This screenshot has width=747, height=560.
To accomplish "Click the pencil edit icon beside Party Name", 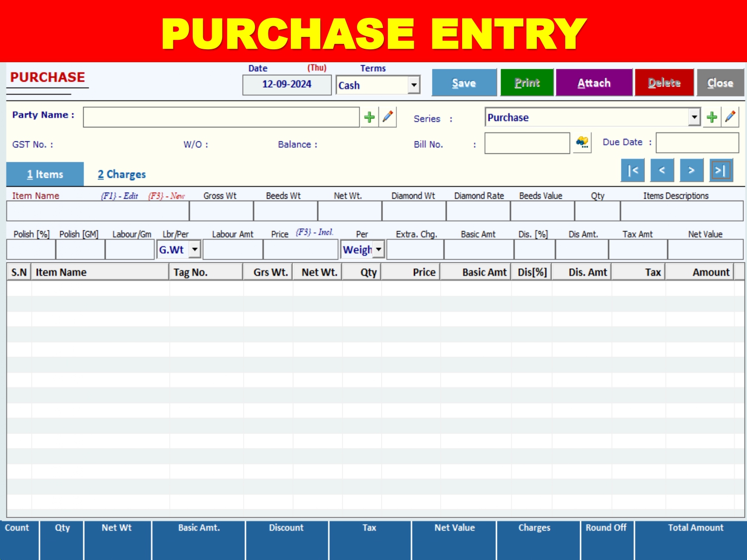I will pyautogui.click(x=387, y=117).
